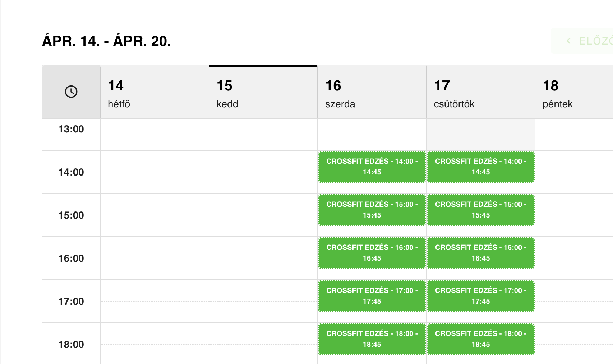This screenshot has width=613, height=364.
Task: Select the 17 csütörtök day column header
Action: pos(480,93)
